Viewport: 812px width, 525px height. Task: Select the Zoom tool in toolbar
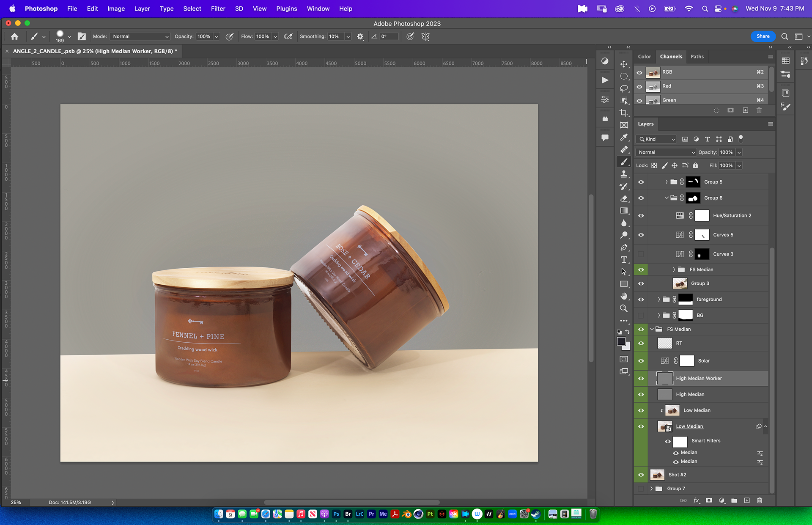click(x=624, y=308)
